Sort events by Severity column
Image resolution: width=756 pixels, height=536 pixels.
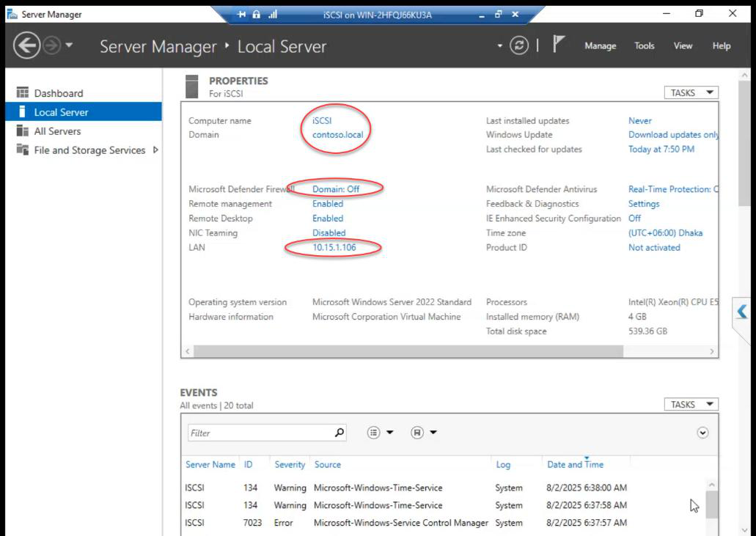pos(290,464)
